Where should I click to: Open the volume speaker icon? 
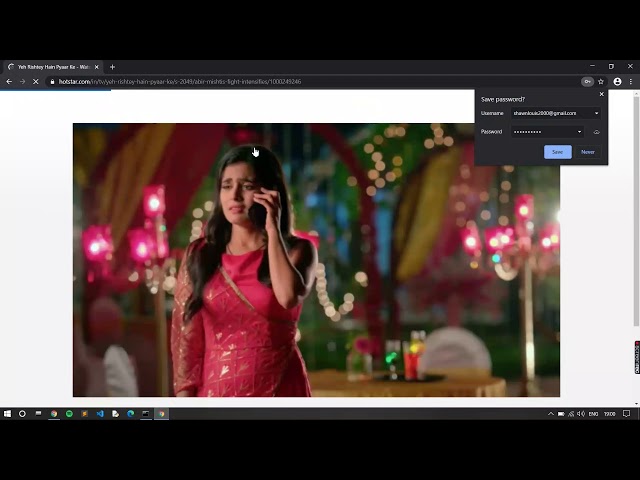tap(581, 413)
